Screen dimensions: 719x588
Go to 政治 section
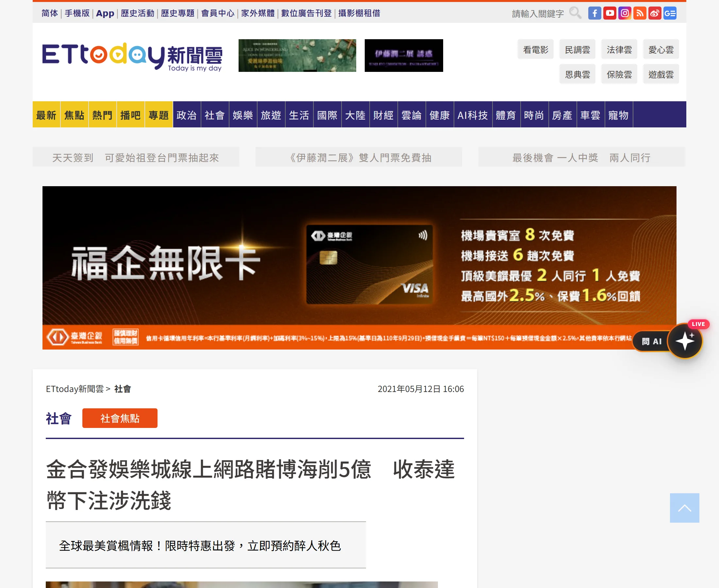click(187, 115)
